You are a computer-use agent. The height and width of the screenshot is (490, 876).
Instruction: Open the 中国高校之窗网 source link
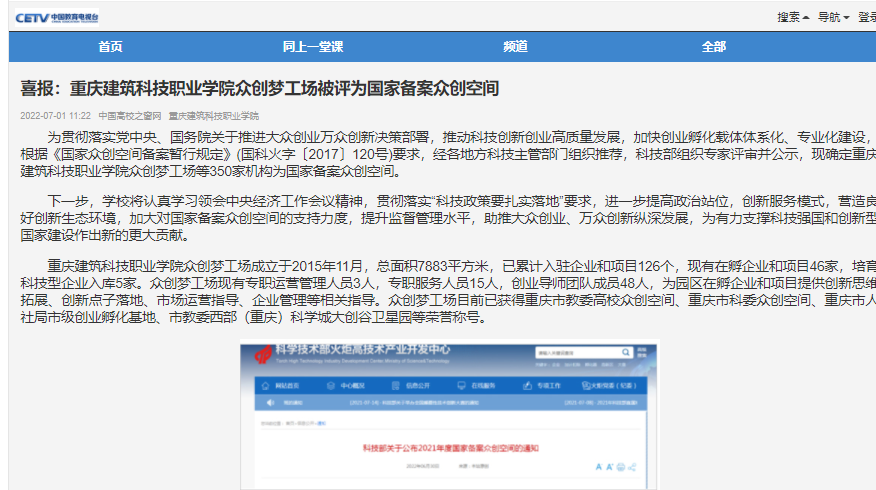click(123, 116)
